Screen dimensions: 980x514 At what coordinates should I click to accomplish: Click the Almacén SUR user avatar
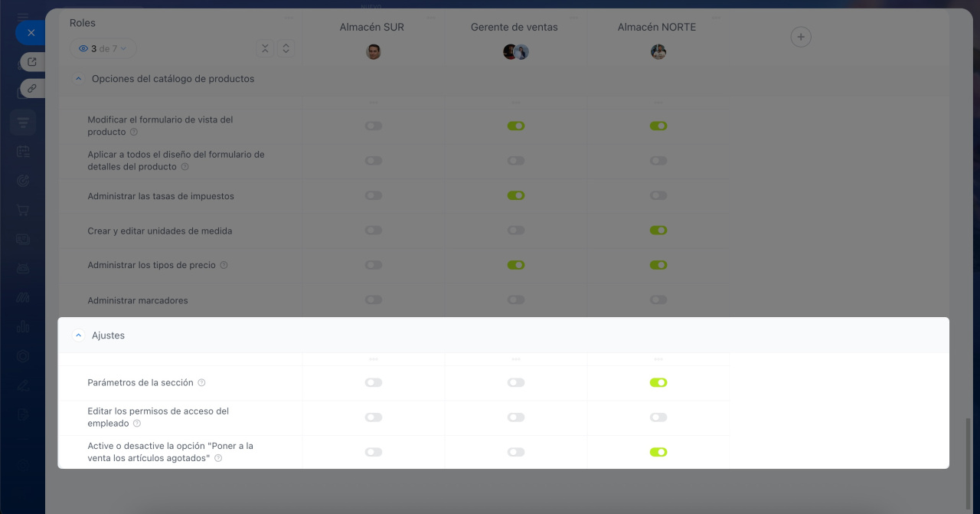(373, 51)
